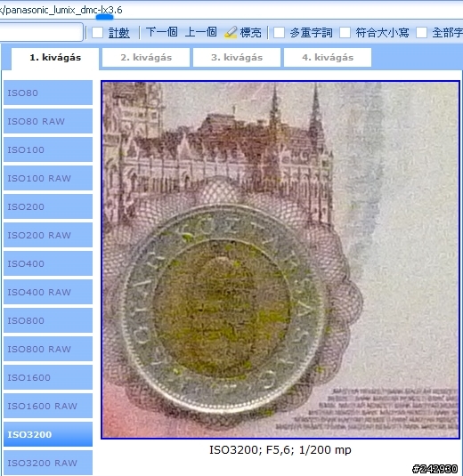Click the active ISO3200 button

click(x=48, y=434)
